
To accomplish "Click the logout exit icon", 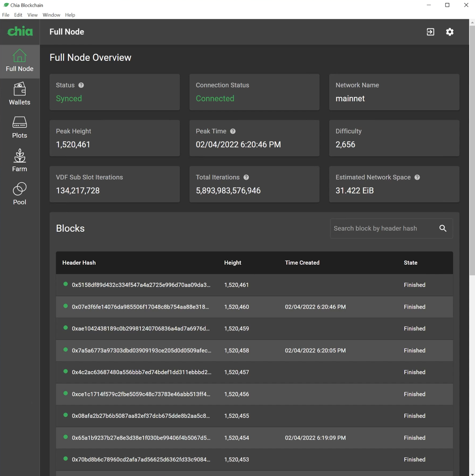I will coord(430,32).
